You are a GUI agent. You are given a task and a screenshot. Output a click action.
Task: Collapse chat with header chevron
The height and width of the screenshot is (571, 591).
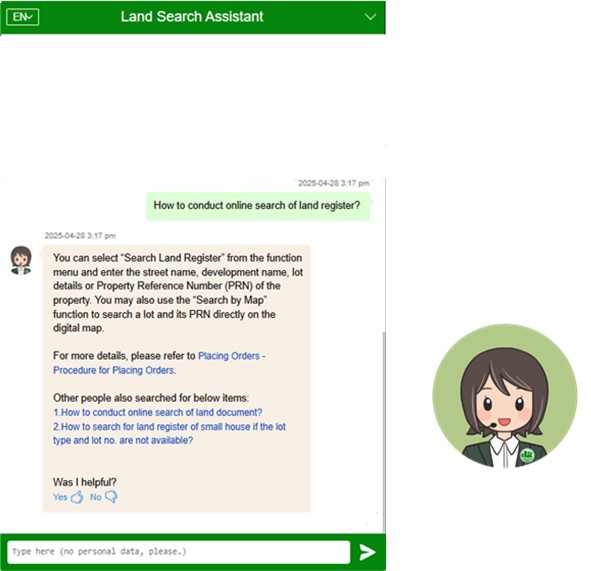click(x=371, y=17)
